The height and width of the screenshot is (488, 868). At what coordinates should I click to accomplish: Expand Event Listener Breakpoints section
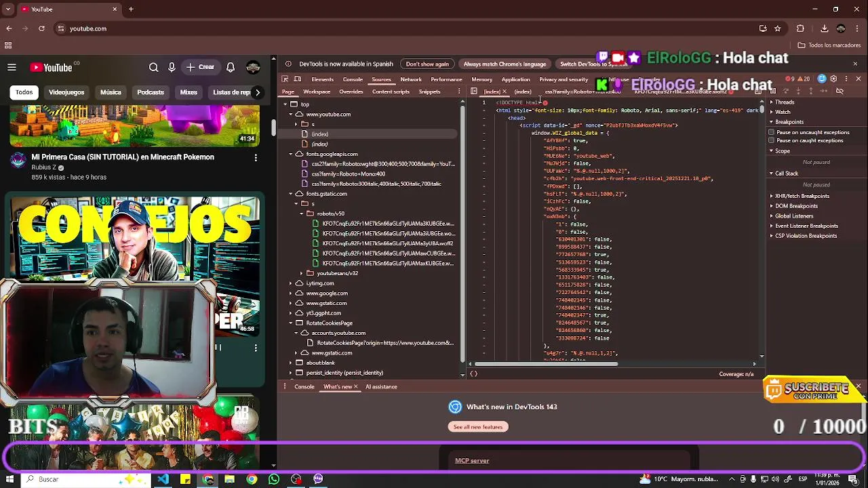point(806,226)
